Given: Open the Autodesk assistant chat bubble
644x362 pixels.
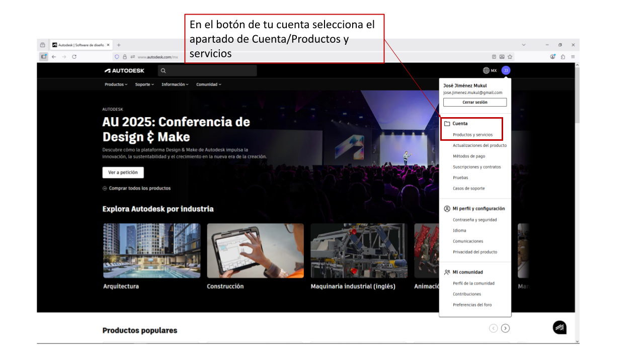Looking at the screenshot, I should pyautogui.click(x=559, y=328).
